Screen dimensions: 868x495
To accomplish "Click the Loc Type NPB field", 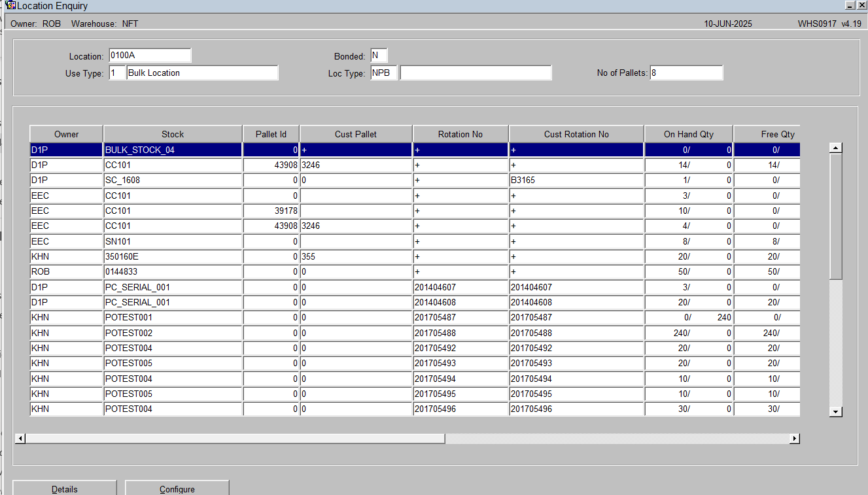I will click(383, 73).
